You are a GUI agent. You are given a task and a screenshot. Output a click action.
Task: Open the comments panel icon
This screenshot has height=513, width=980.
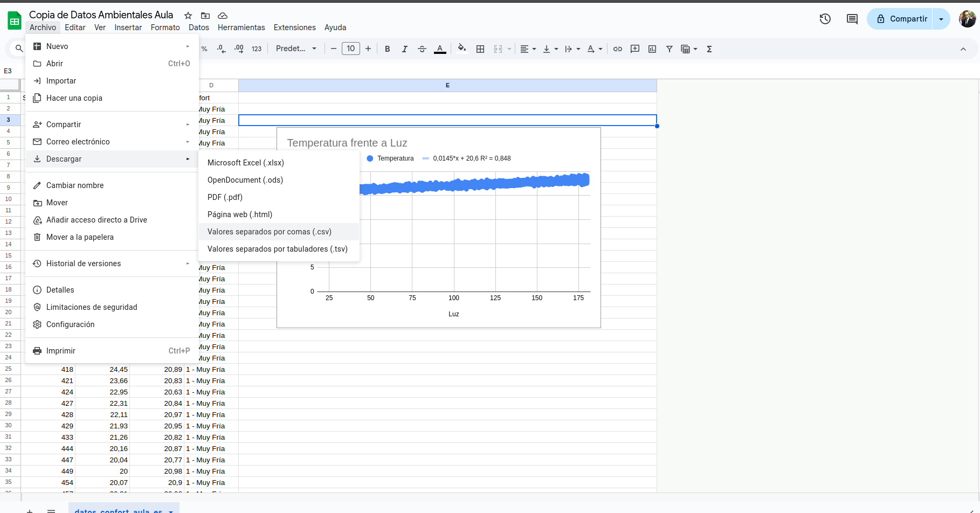852,19
